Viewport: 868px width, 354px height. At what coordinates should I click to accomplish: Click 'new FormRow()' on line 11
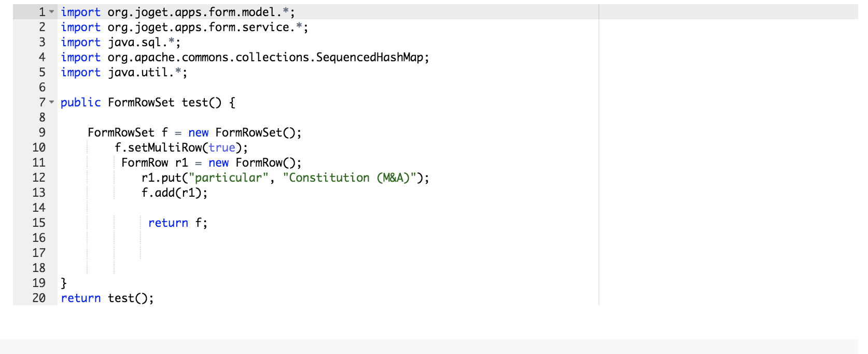[x=254, y=162]
